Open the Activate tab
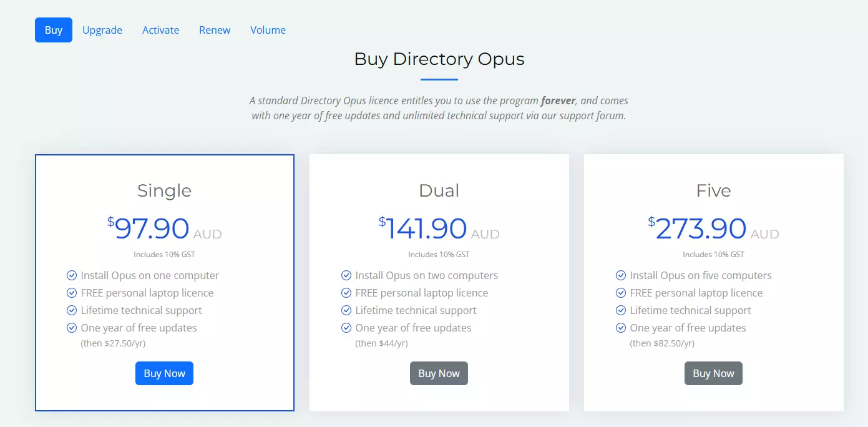This screenshot has height=427, width=868. tap(160, 30)
